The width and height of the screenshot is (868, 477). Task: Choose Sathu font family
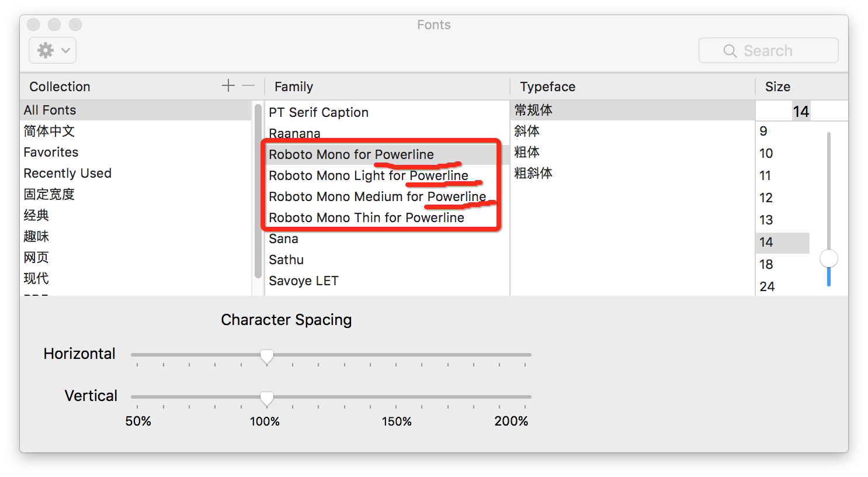tap(387, 260)
